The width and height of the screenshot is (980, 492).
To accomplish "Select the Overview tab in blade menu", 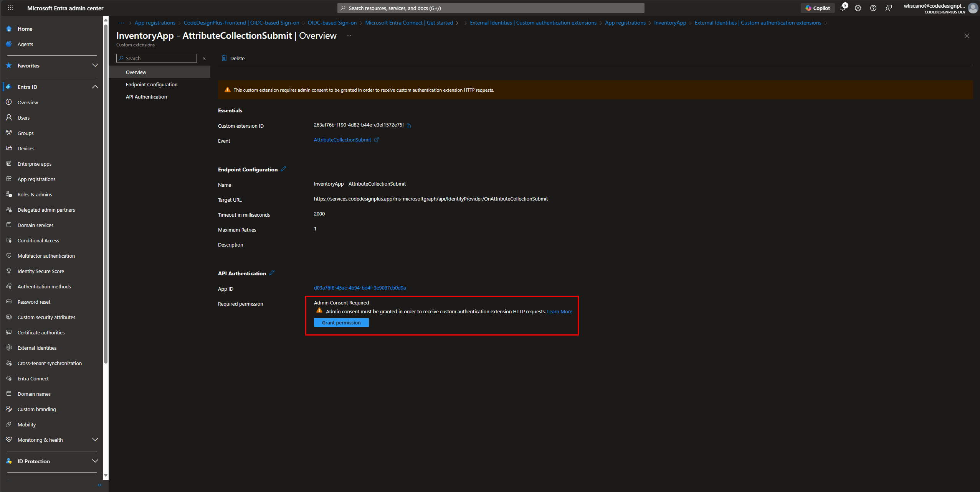I will (160, 72).
